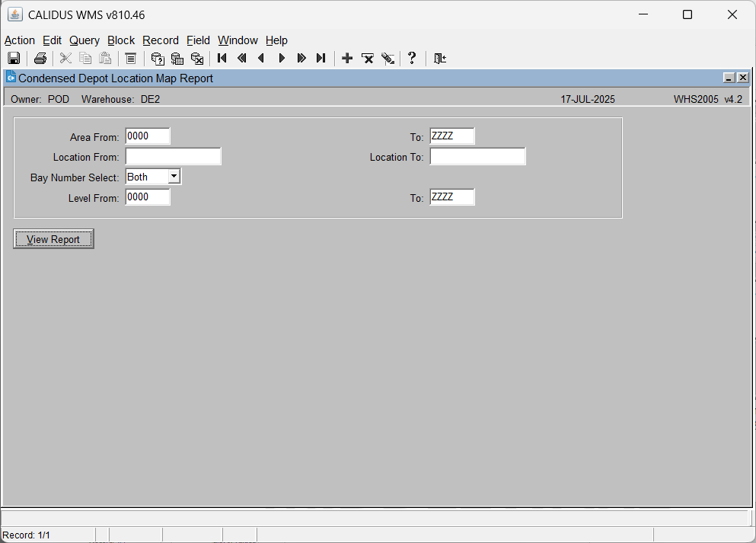
Task: Open the Action menu
Action: tap(20, 40)
